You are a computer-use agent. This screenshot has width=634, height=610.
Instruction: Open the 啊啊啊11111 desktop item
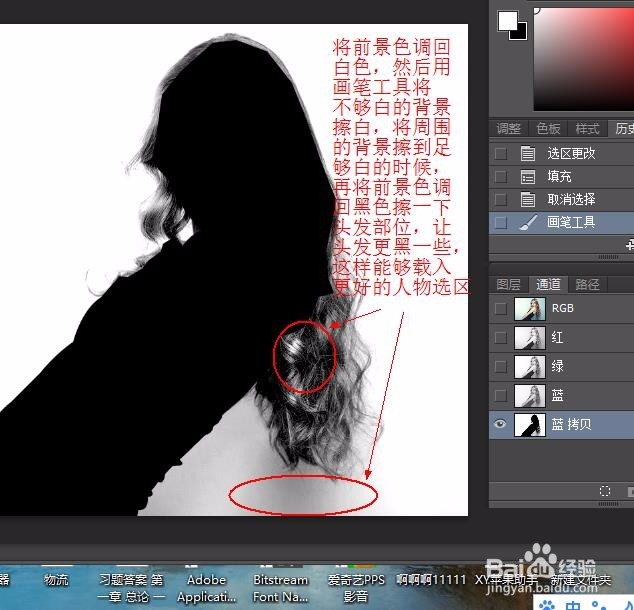click(x=431, y=580)
